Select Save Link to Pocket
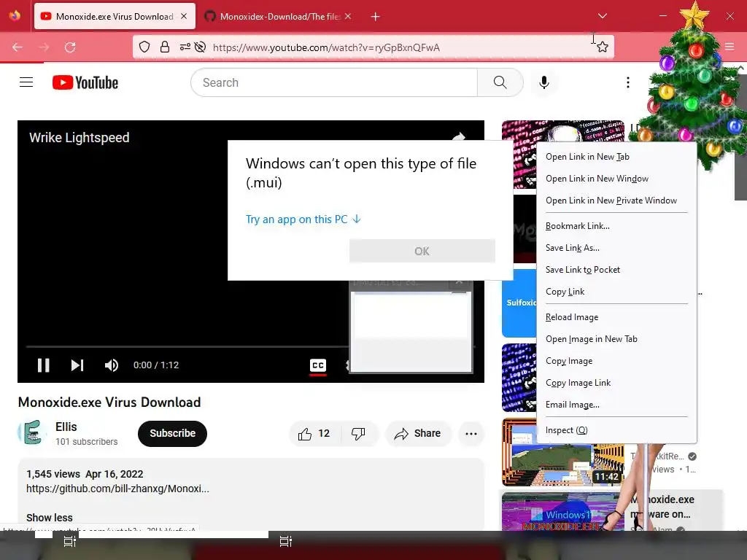The height and width of the screenshot is (560, 747). click(616, 270)
